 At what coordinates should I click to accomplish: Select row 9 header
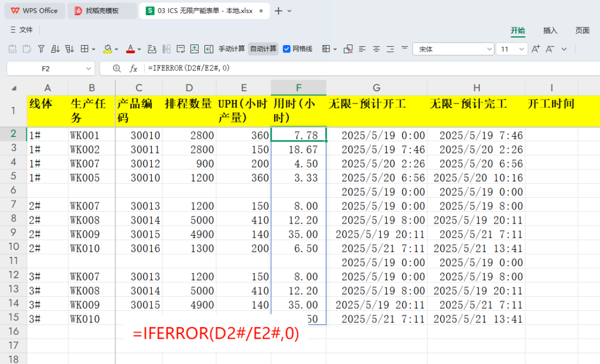click(x=13, y=233)
